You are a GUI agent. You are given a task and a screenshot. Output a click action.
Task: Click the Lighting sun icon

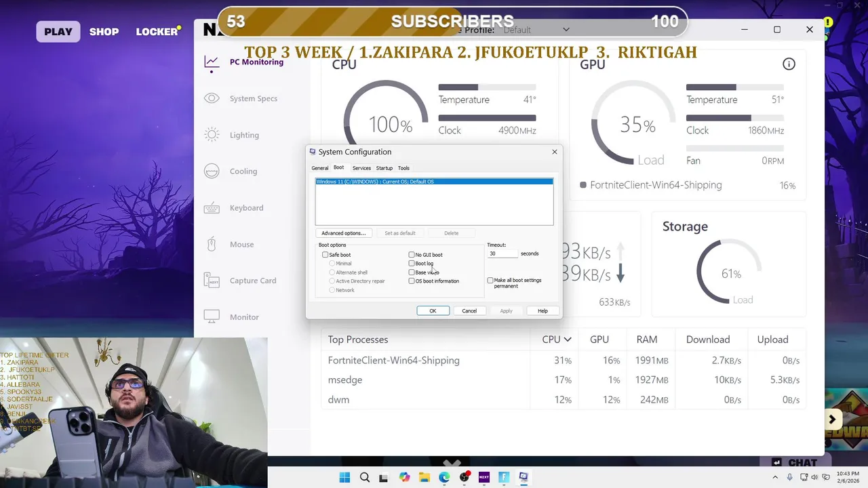coord(212,135)
